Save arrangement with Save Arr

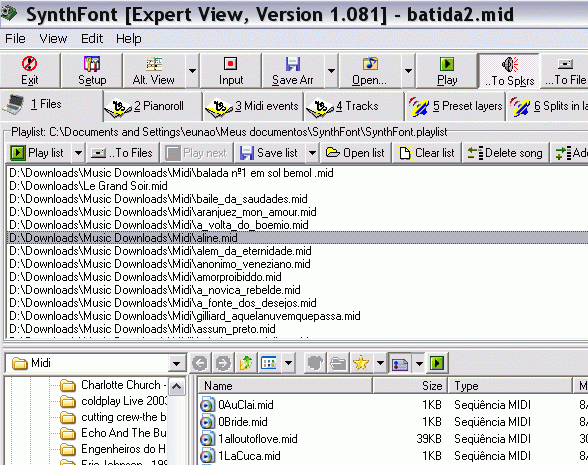[293, 71]
